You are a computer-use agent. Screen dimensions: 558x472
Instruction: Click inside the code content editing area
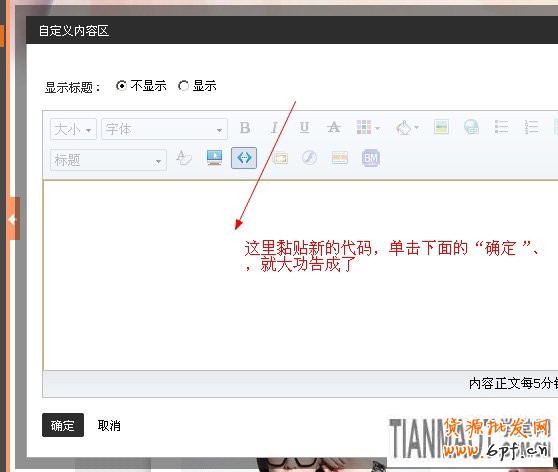300,275
